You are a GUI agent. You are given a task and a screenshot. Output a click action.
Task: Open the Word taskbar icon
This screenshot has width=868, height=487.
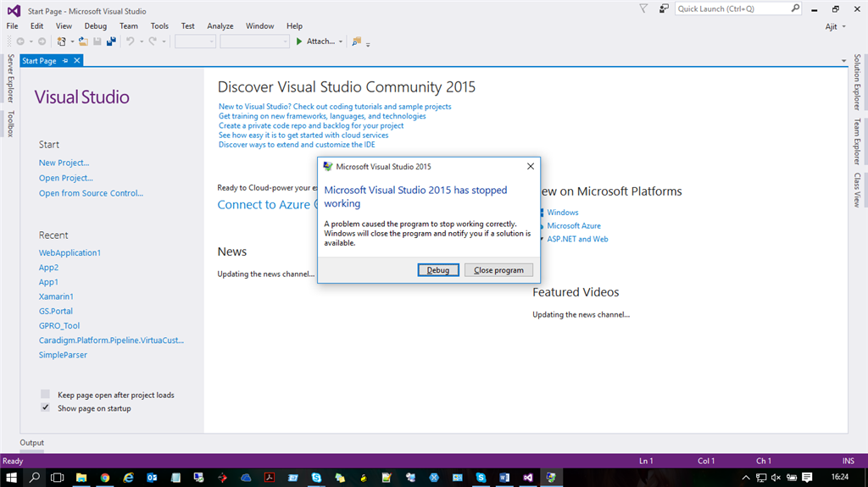pos(504,478)
